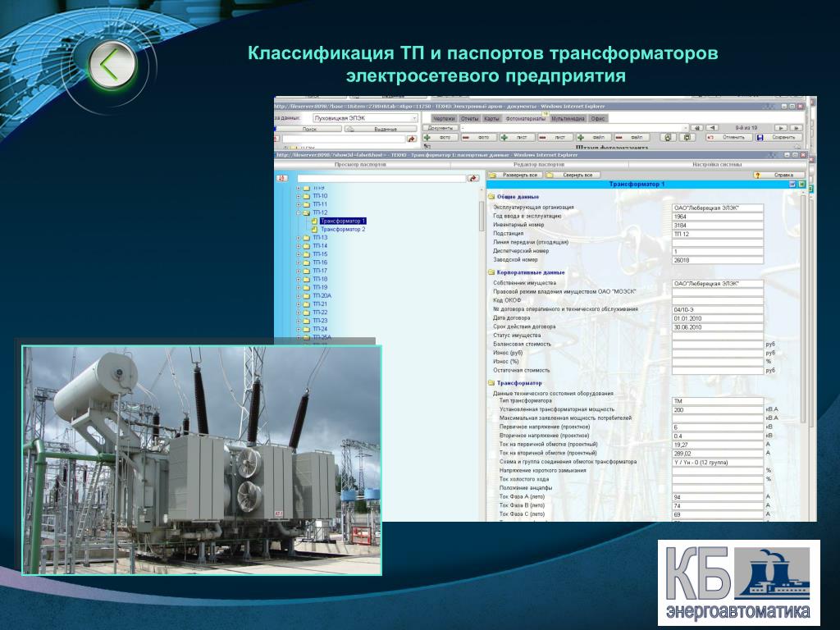This screenshot has height=630, width=840.
Task: Expand the ТП-10 tree node
Action: click(299, 196)
